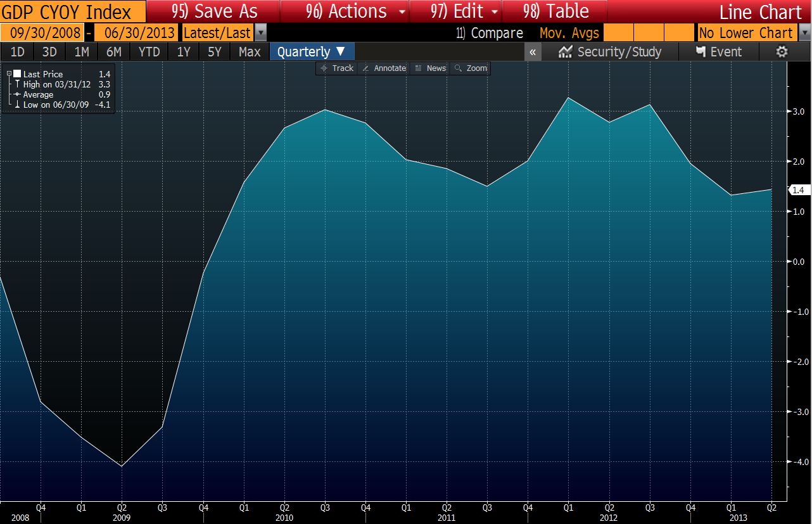Edit the end date 06/30/2013 field
812x524 pixels.
pos(137,33)
